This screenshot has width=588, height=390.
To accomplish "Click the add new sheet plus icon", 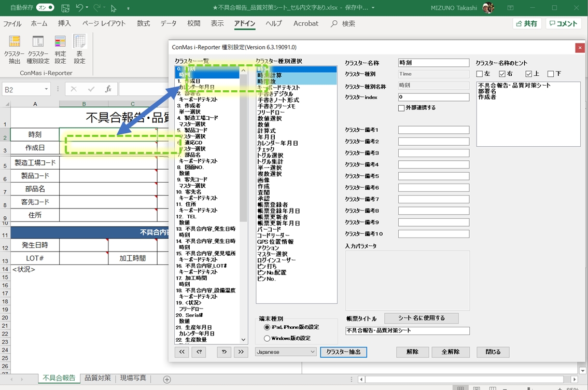I will (167, 379).
